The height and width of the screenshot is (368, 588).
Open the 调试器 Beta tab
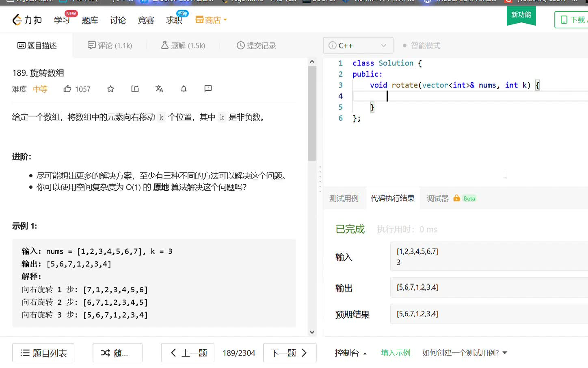(x=451, y=198)
